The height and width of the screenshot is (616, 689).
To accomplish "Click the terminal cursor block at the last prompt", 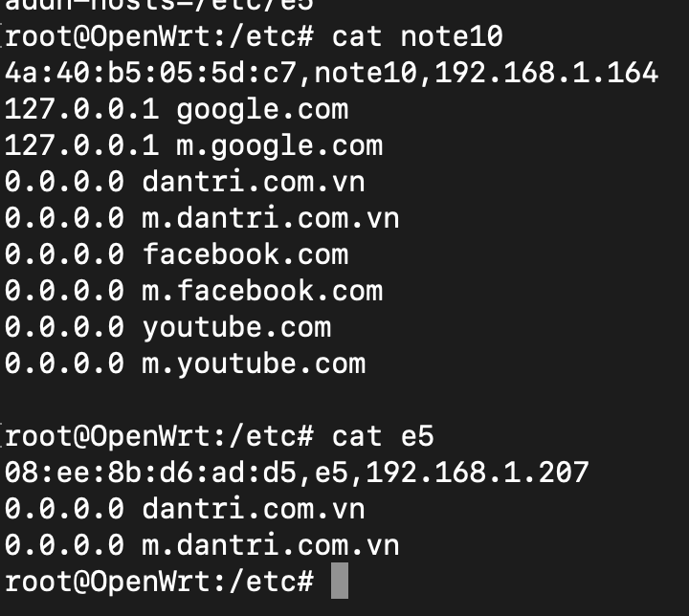I will (340, 582).
